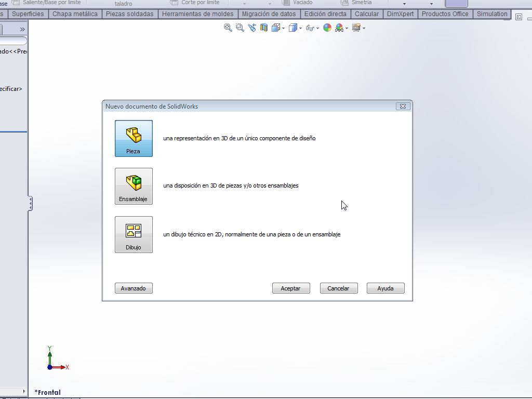532x399 pixels.
Task: Click the Avanzado button
Action: point(134,288)
